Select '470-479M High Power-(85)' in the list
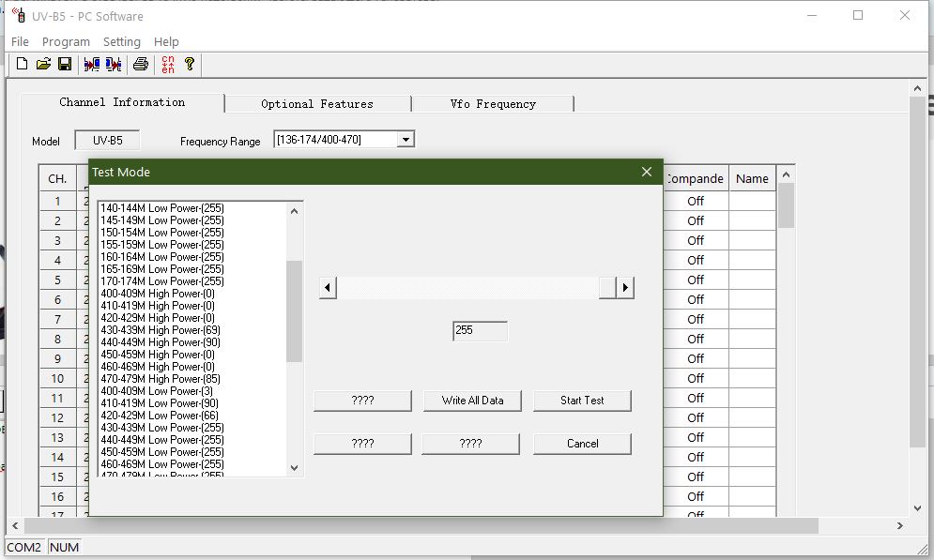The width and height of the screenshot is (934, 560). tap(161, 378)
